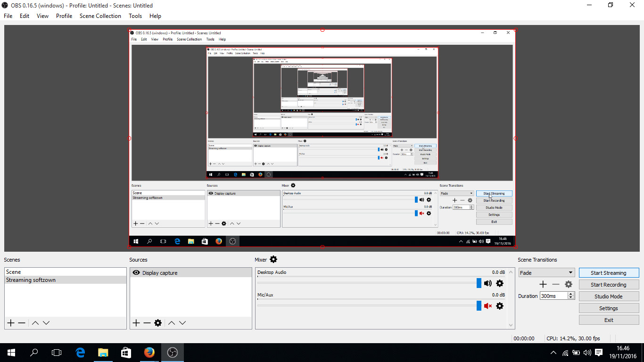Open Windows taskbar search

(x=34, y=353)
